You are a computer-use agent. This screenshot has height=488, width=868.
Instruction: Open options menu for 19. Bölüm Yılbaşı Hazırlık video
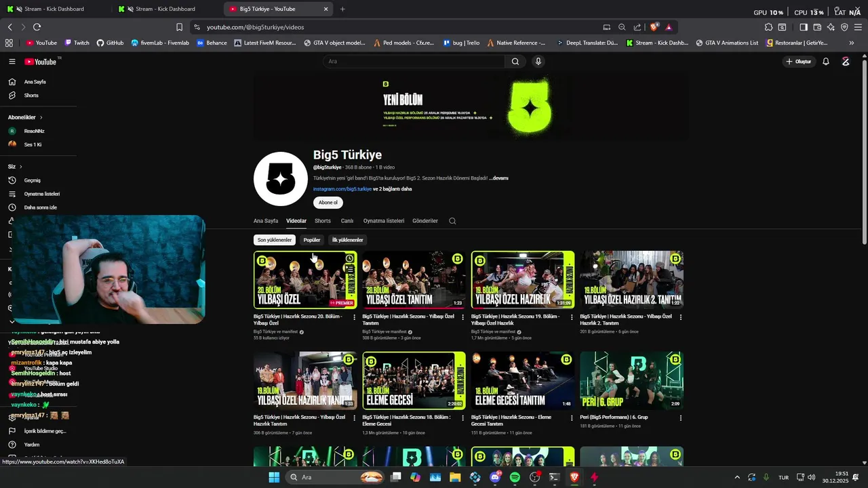[572, 317]
